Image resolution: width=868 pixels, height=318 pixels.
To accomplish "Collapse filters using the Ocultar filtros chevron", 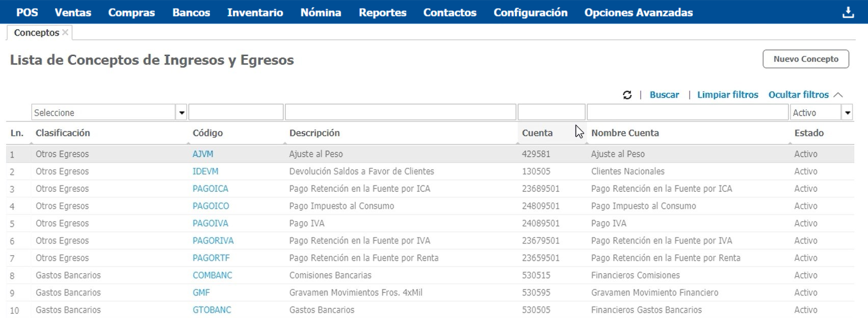I will coord(838,95).
